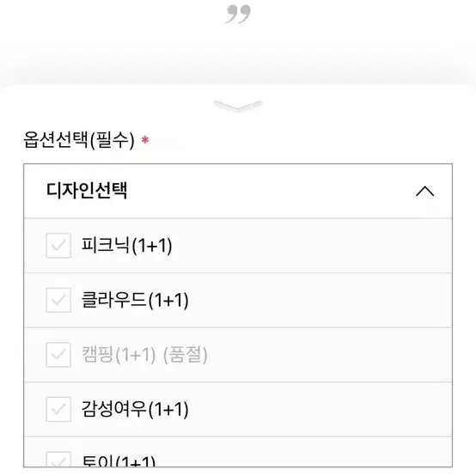Click empty area in 클라우드(1+1) row
The image size is (476, 476).
point(319,300)
